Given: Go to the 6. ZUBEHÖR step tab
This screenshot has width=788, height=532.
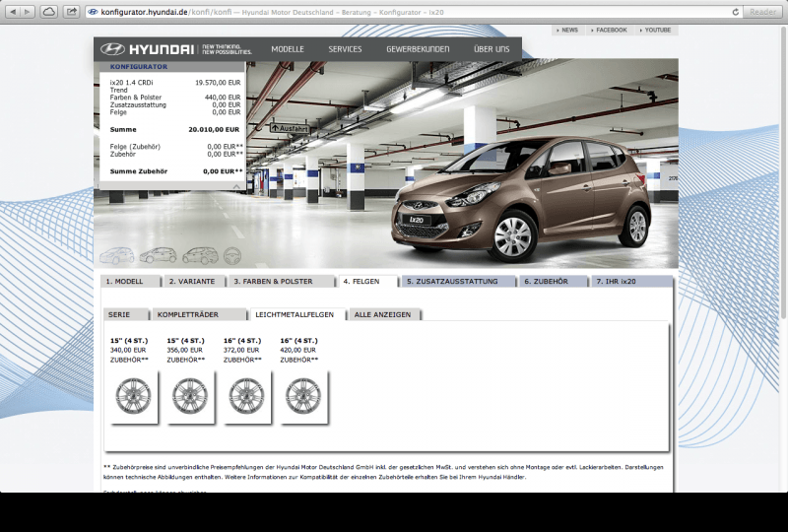Looking at the screenshot, I should 554,281.
